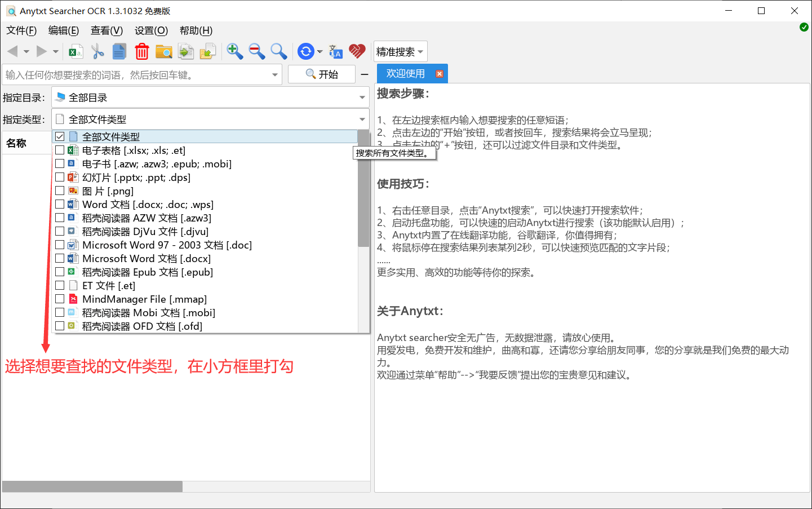Open the 帮助(H) menu
The height and width of the screenshot is (509, 812).
pyautogui.click(x=196, y=30)
